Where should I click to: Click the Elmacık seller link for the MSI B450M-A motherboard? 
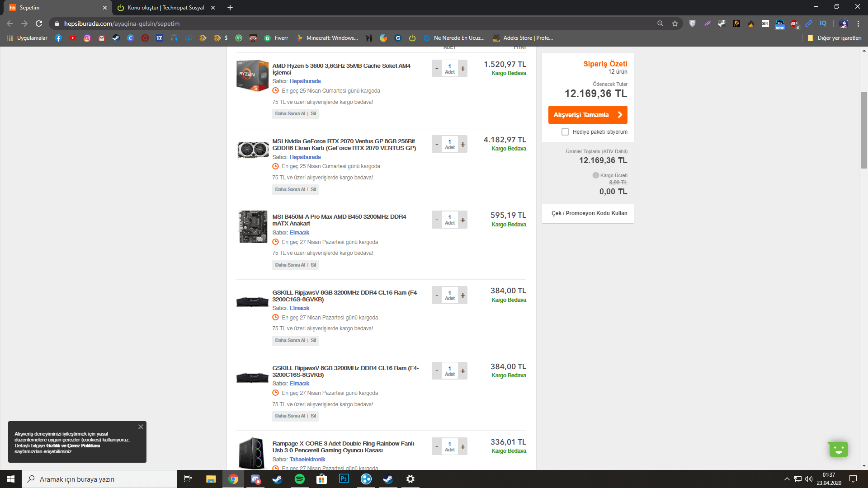299,233
